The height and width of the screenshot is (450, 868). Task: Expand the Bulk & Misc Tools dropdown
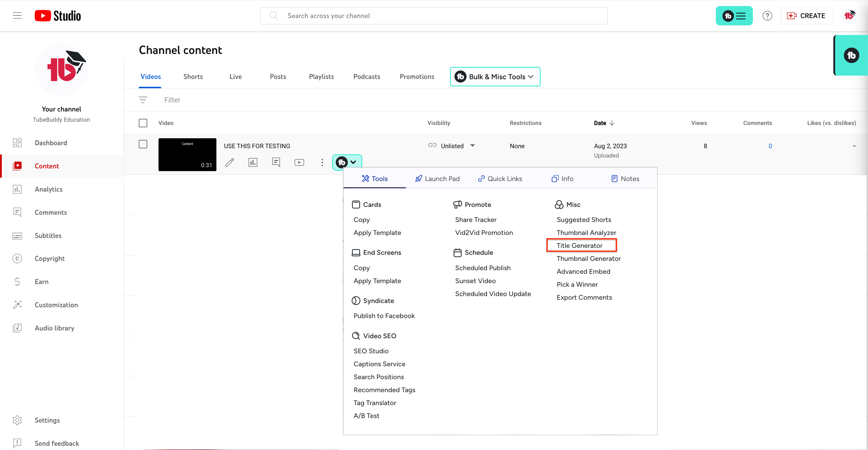pyautogui.click(x=495, y=77)
